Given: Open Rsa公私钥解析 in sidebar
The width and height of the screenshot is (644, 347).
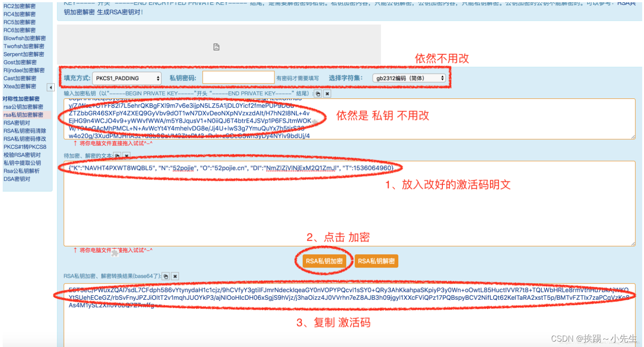Looking at the screenshot, I should pos(22,171).
